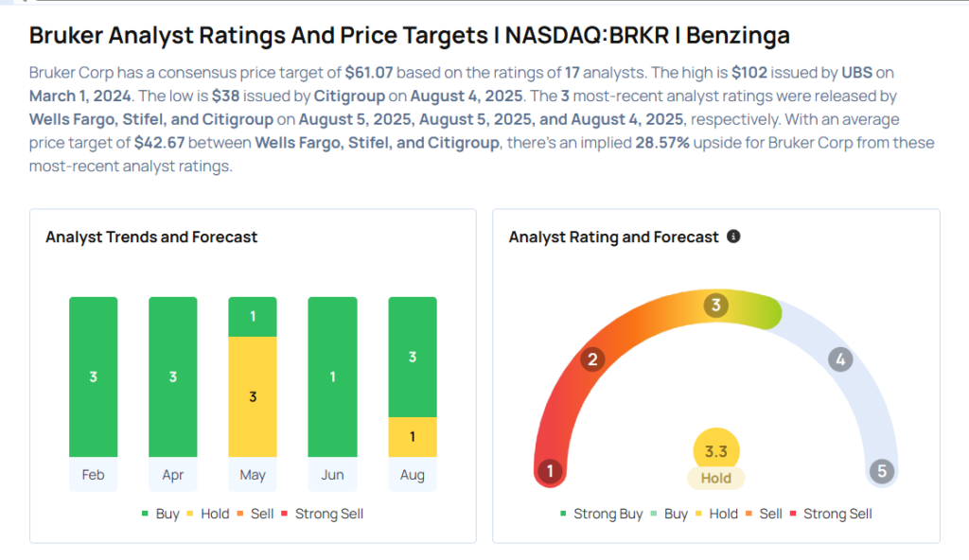Click the Strong Buy legend item in the rating gauge
The height and width of the screenshot is (560, 969).
600,514
